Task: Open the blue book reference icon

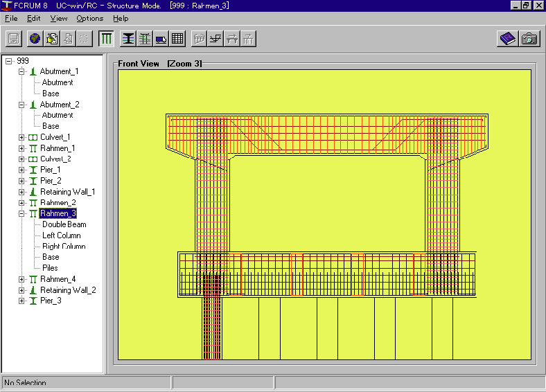Action: [508, 39]
